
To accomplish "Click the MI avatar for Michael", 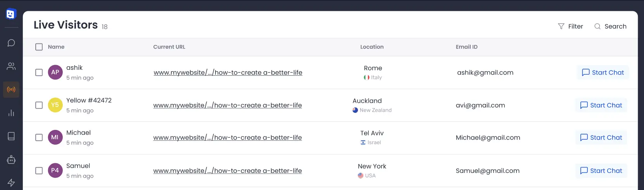I will click(55, 137).
